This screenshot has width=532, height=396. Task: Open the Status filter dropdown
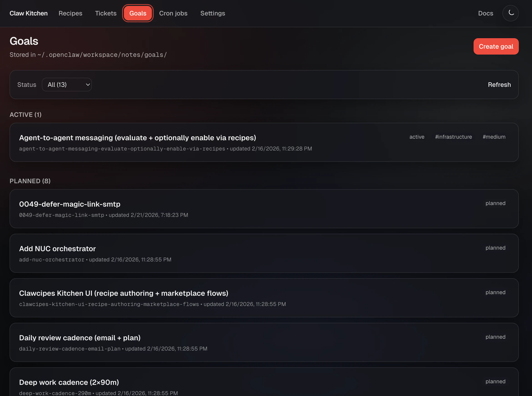(x=67, y=85)
